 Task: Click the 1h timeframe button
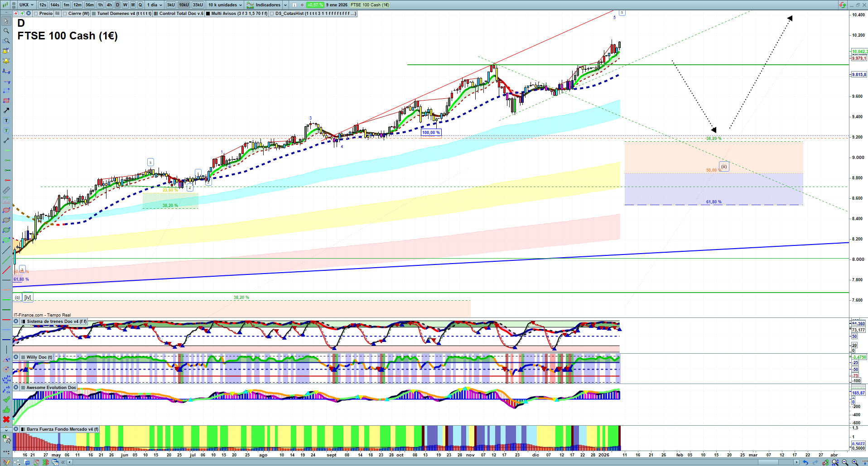101,5
